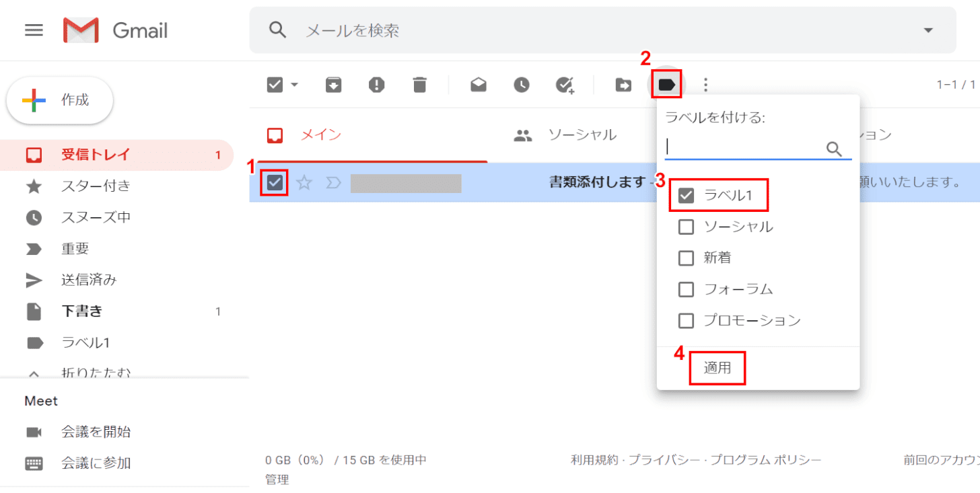This screenshot has width=980, height=493.
Task: Click the keyboard icon beside 会議に参加
Action: coord(34,463)
